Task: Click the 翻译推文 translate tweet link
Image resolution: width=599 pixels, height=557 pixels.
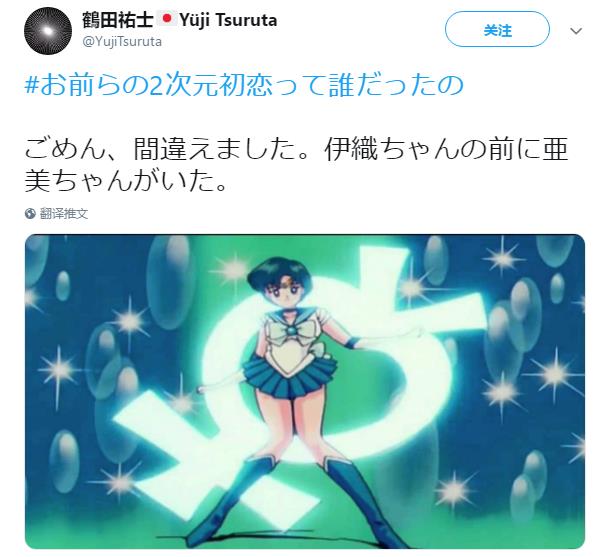Action: (x=64, y=214)
